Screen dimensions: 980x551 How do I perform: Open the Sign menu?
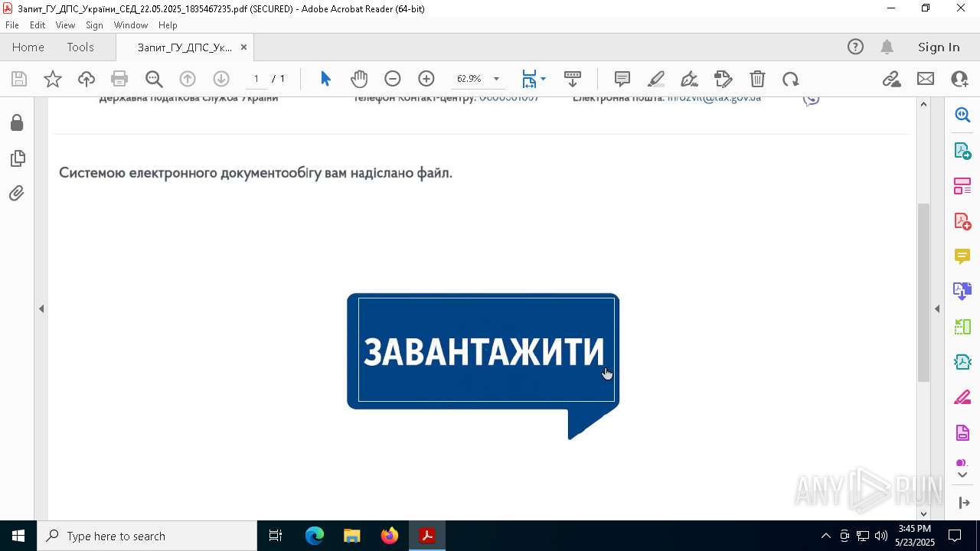(94, 25)
